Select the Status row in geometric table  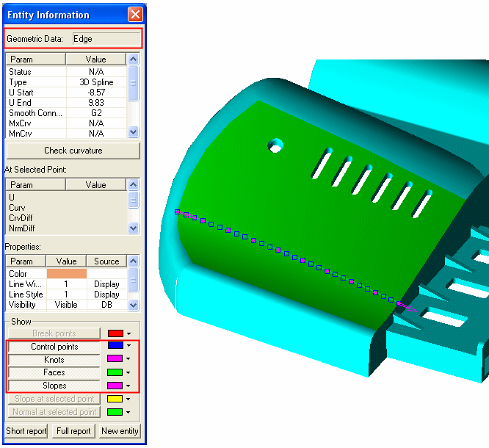pos(66,72)
